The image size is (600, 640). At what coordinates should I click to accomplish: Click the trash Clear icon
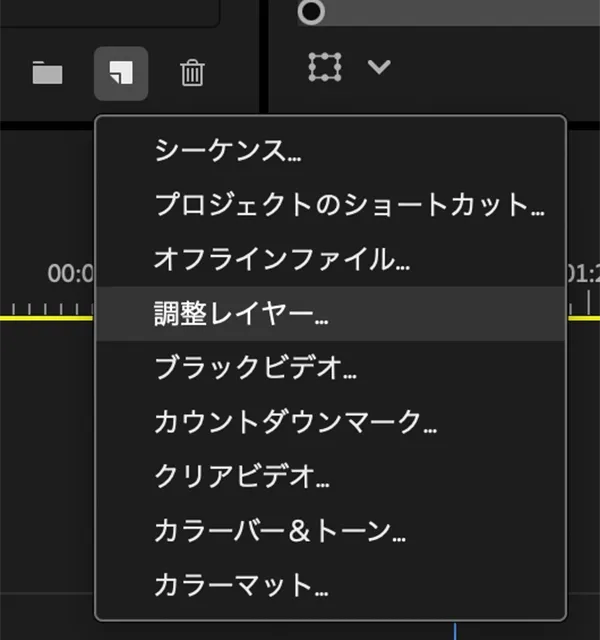pyautogui.click(x=192, y=73)
